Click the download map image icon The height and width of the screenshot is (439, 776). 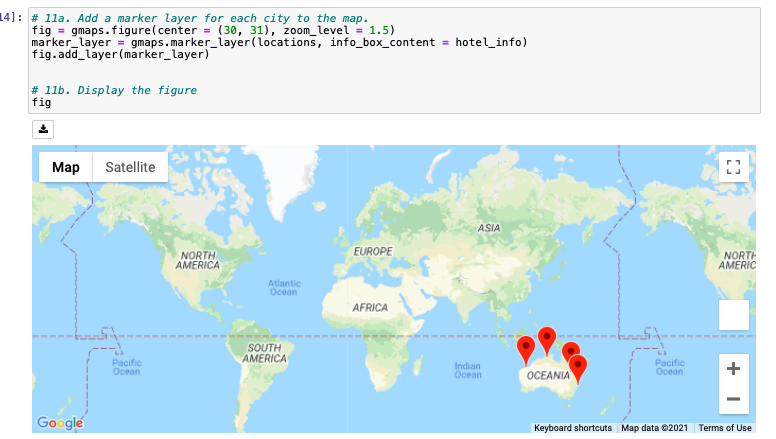(43, 129)
